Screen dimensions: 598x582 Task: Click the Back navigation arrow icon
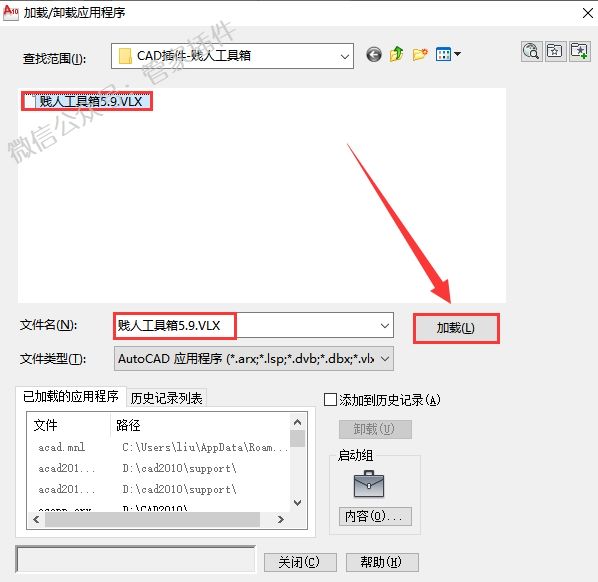374,55
